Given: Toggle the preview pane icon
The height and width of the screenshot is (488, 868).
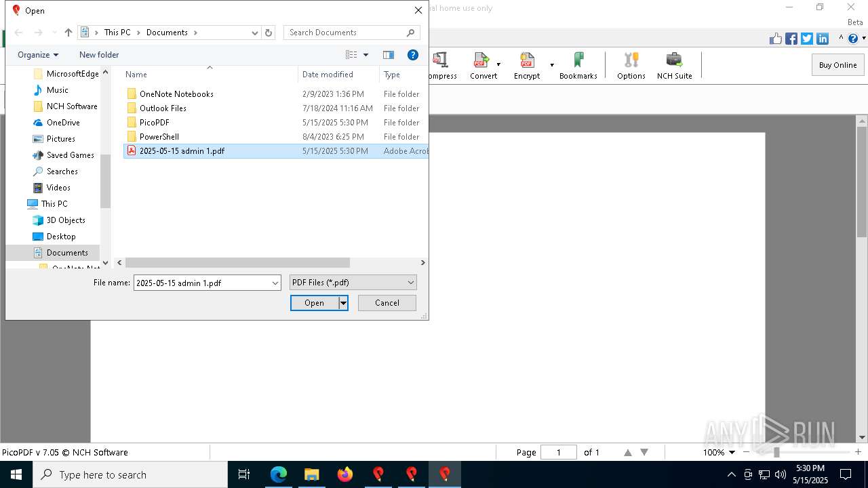Looking at the screenshot, I should tap(389, 55).
